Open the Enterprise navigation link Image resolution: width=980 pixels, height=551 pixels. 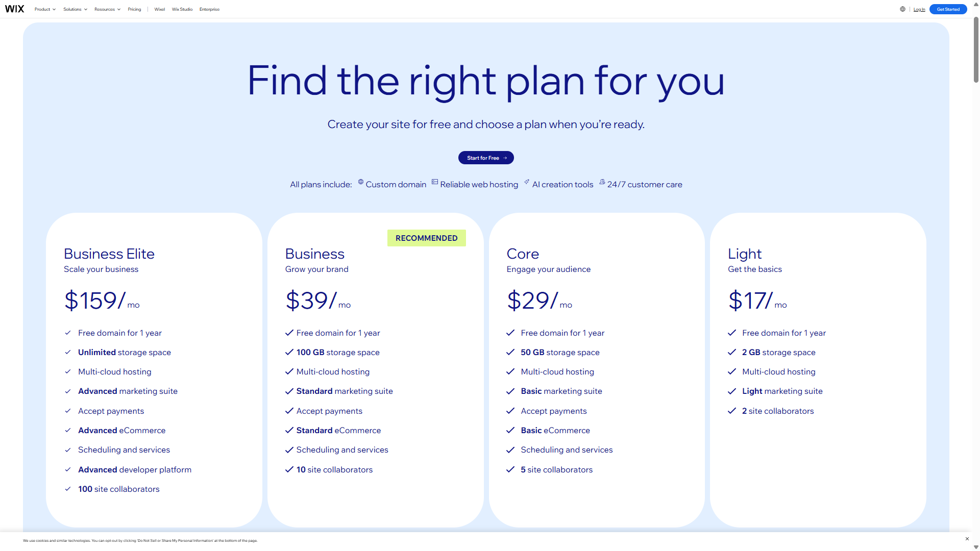[209, 9]
